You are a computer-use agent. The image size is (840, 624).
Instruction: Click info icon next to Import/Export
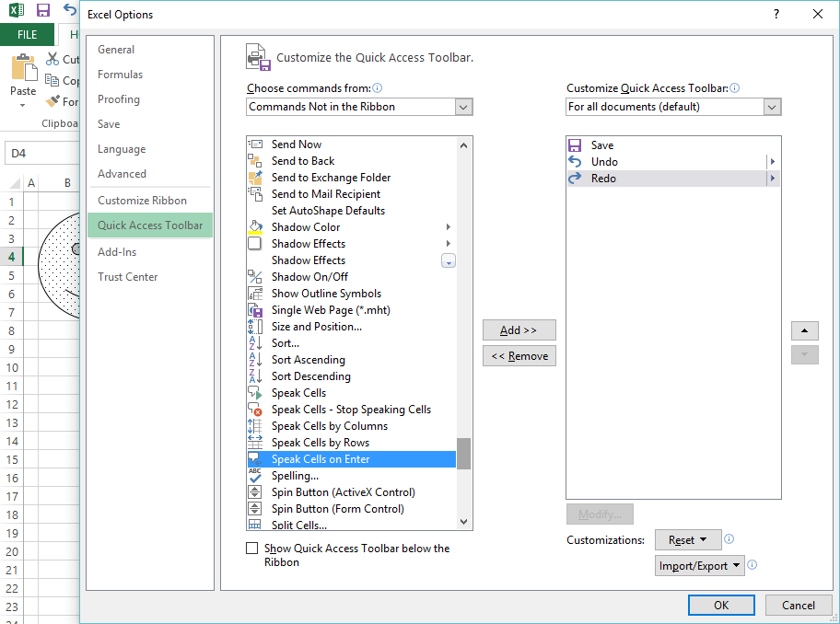pos(752,565)
